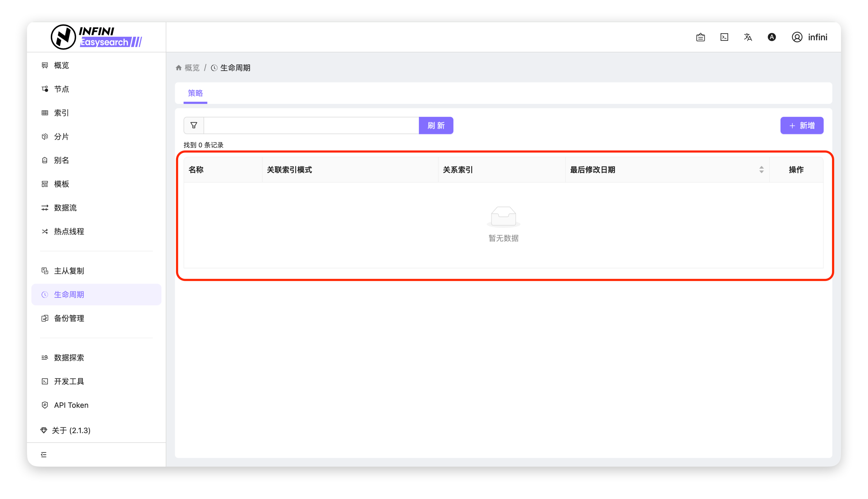Open 索引 in the sidebar
The width and height of the screenshot is (868, 499).
point(61,113)
